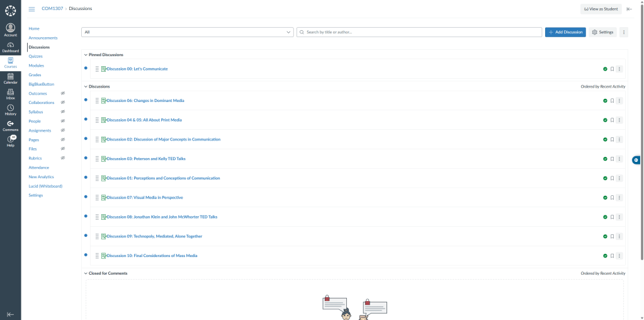This screenshot has height=320, width=644.
Task: Collapse the Pinned Discussions section
Action: [86, 55]
